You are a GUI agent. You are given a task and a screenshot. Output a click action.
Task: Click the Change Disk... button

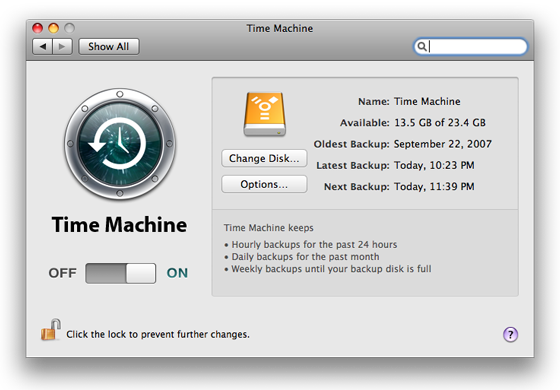pos(264,158)
